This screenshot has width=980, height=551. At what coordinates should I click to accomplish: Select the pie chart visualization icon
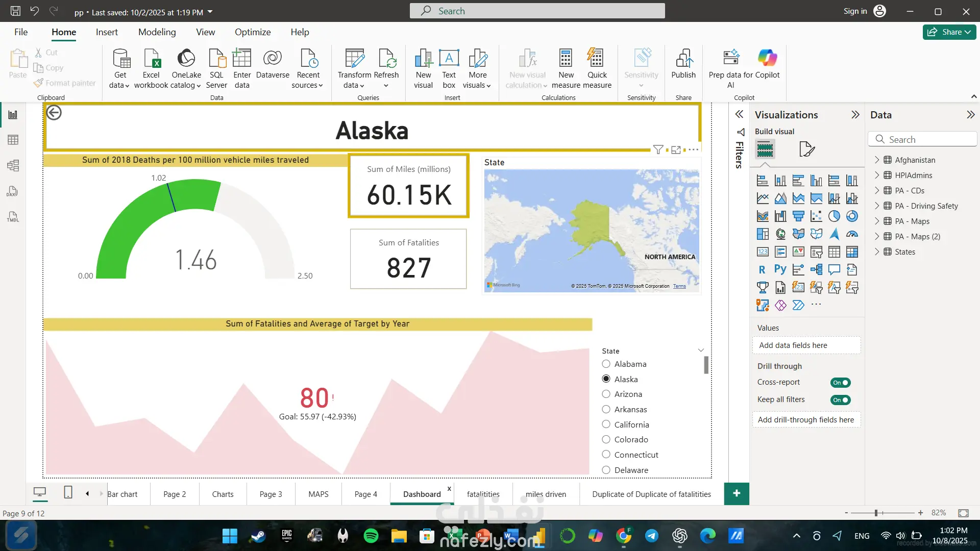pos(834,216)
